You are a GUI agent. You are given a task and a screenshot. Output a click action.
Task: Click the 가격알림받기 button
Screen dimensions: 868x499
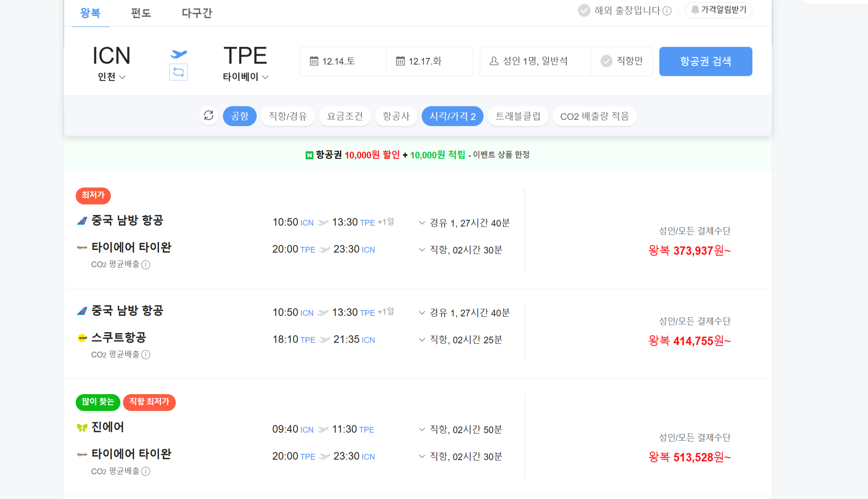(x=719, y=10)
